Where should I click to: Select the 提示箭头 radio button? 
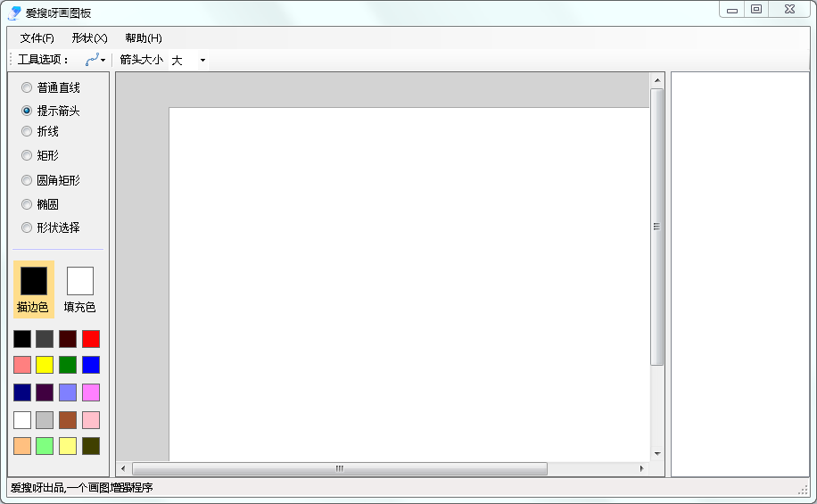[27, 111]
